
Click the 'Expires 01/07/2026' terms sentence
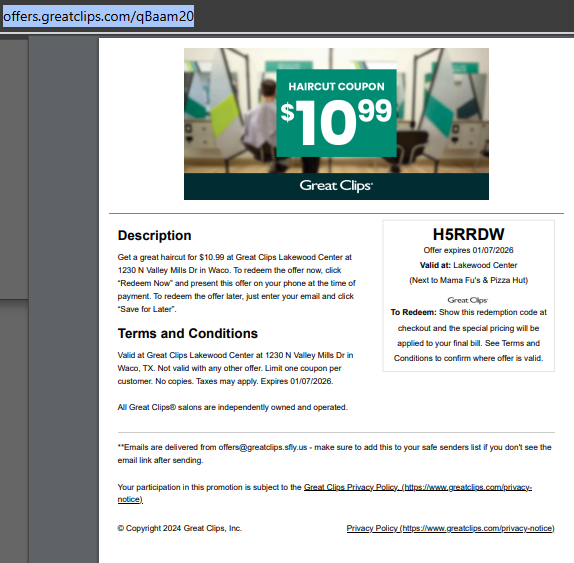coord(297,381)
